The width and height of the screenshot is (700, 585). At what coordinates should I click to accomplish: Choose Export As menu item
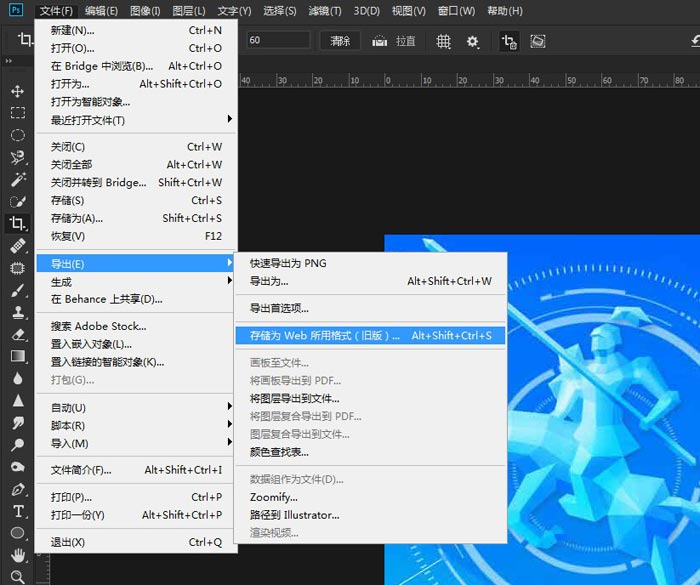point(370,281)
